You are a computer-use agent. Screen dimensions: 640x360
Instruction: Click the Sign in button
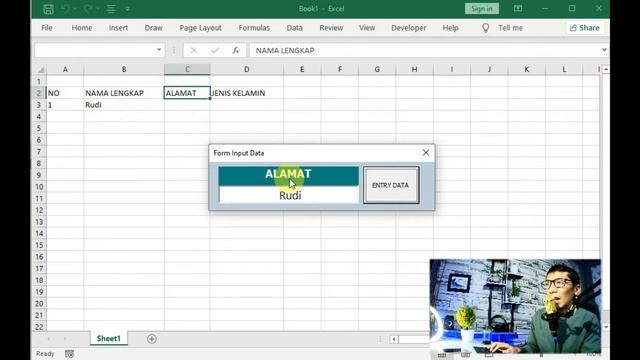tap(482, 9)
